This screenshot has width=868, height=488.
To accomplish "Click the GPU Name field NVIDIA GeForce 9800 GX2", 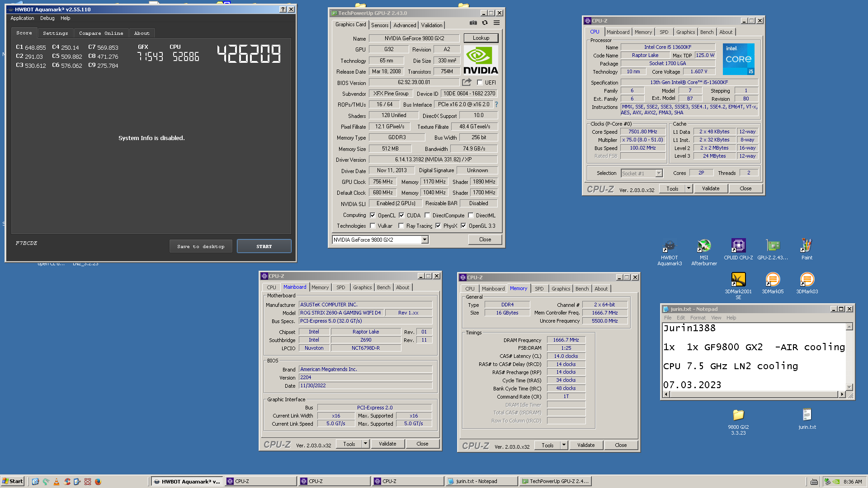I will (414, 38).
